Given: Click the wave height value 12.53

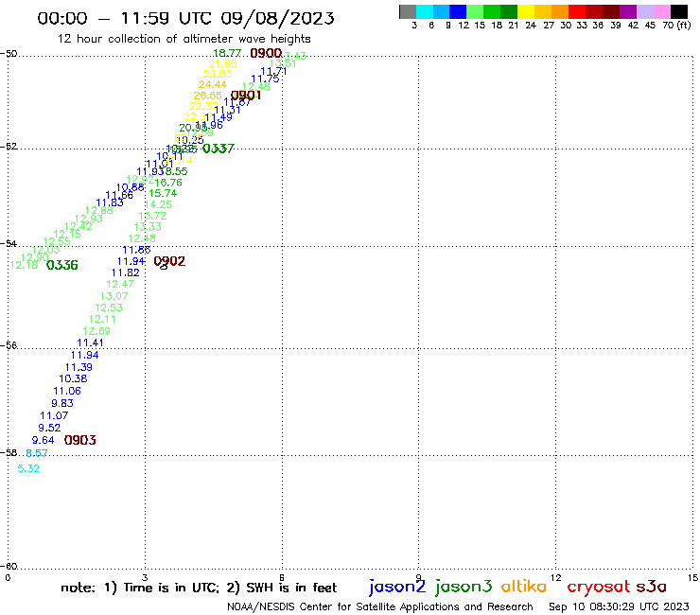Looking at the screenshot, I should (x=109, y=307).
